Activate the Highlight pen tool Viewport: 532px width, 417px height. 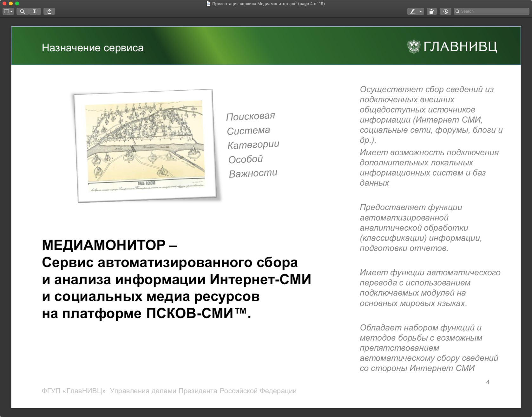pyautogui.click(x=412, y=11)
